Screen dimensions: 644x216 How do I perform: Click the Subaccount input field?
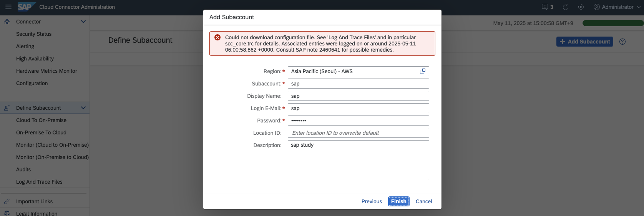[x=359, y=84]
